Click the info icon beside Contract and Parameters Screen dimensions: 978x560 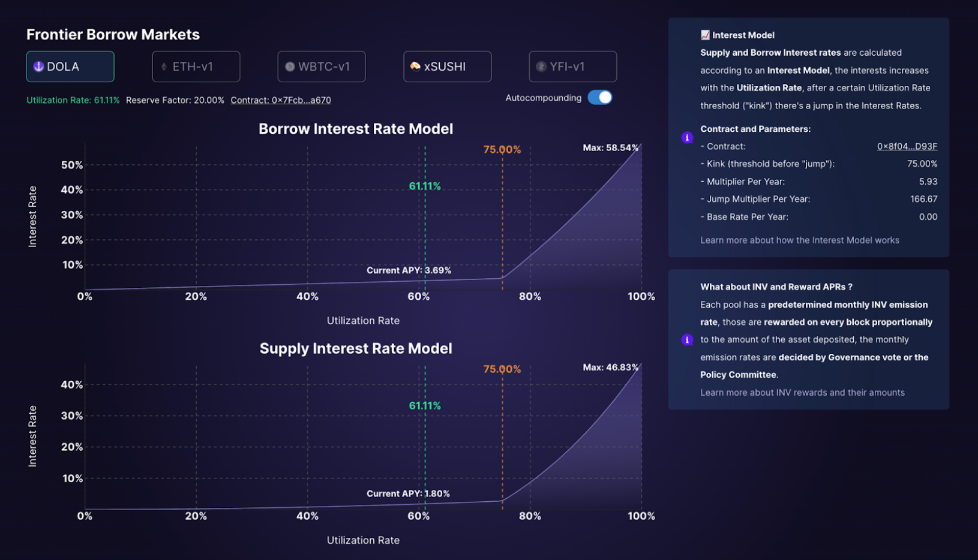tap(686, 137)
